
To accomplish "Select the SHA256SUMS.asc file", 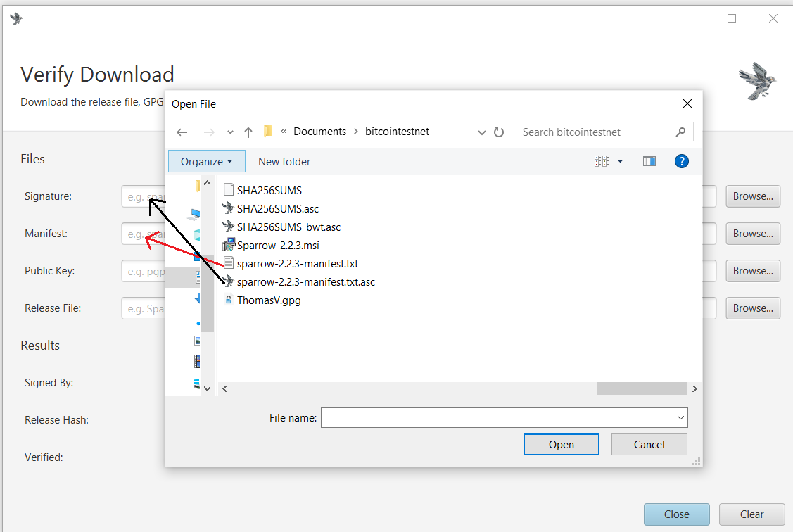I will pyautogui.click(x=278, y=209).
